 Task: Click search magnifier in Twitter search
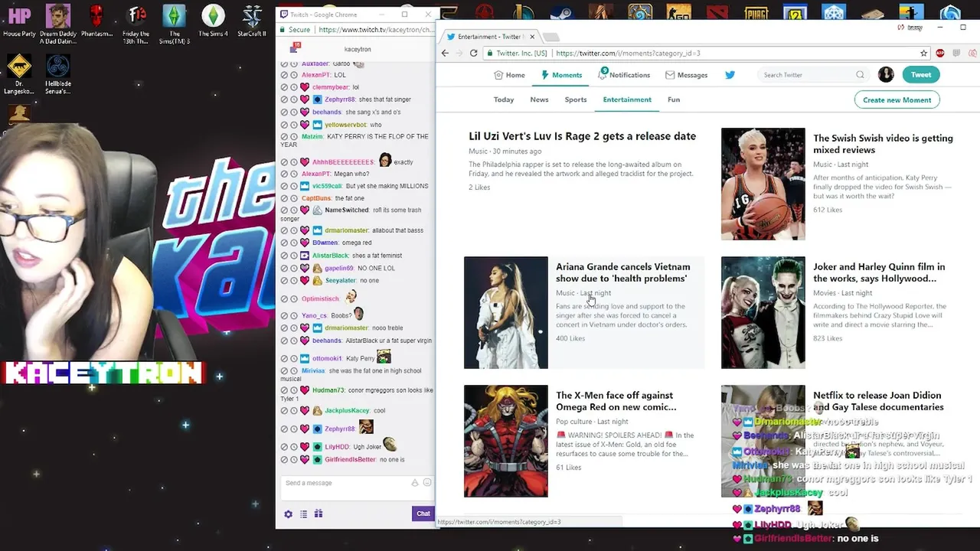coord(860,75)
